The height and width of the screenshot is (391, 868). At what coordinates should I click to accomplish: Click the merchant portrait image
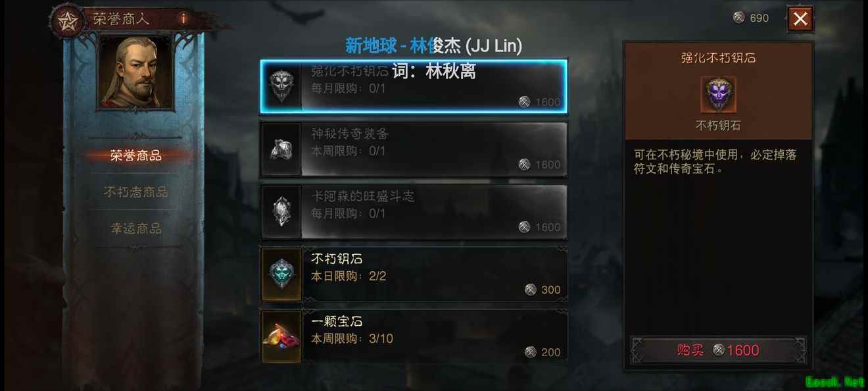[x=135, y=72]
